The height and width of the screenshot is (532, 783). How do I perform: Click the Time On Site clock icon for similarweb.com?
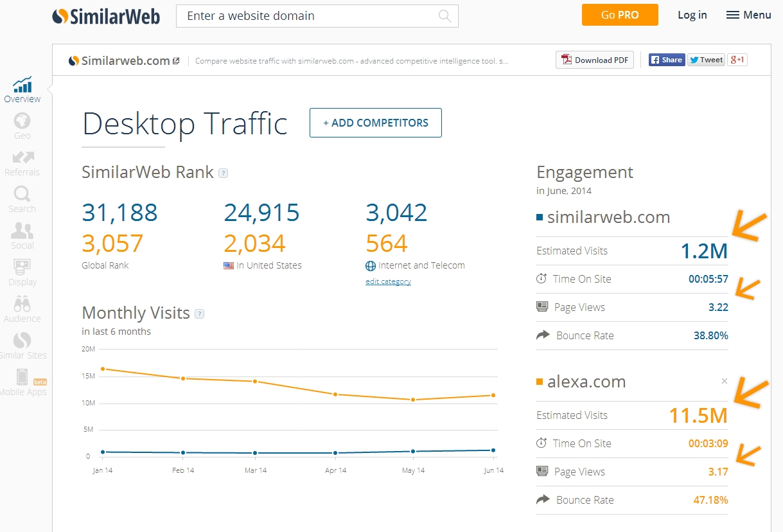pos(541,279)
